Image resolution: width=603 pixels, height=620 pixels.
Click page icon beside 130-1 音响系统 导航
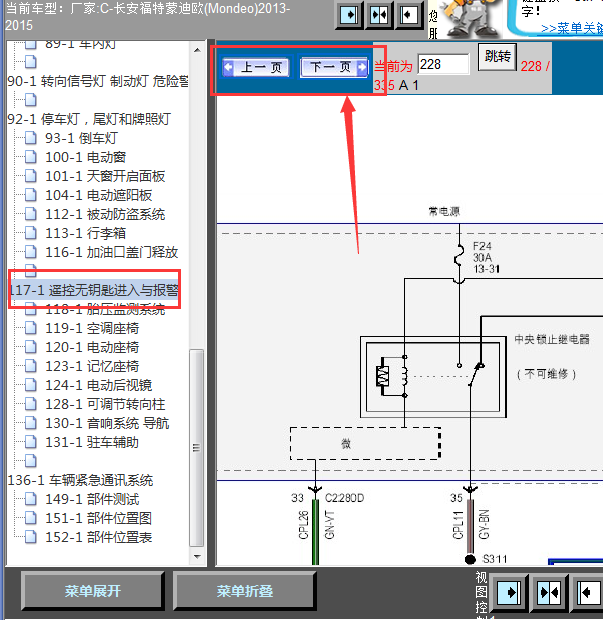tap(31, 423)
